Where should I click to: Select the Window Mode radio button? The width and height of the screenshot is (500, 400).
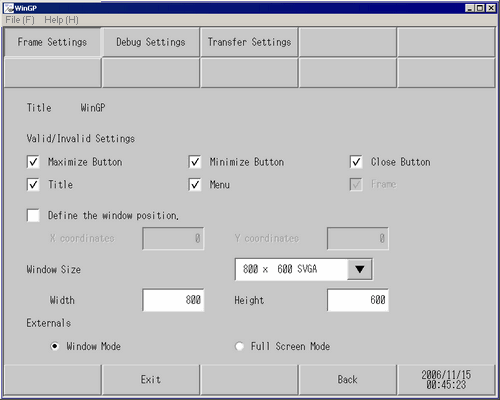pyautogui.click(x=55, y=346)
